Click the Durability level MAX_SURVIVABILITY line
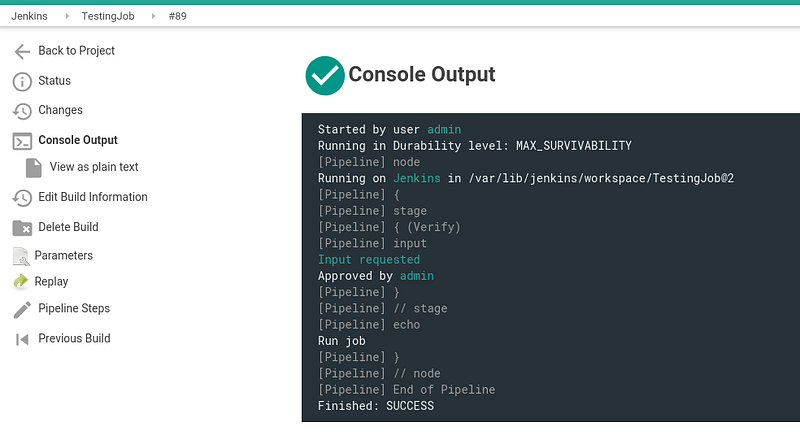The height and width of the screenshot is (432, 800). point(474,146)
